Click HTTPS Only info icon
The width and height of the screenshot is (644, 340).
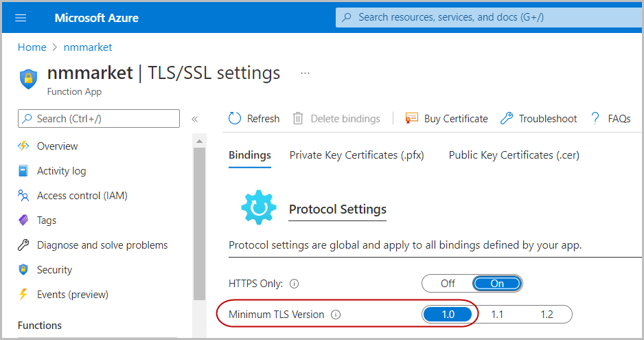294,283
